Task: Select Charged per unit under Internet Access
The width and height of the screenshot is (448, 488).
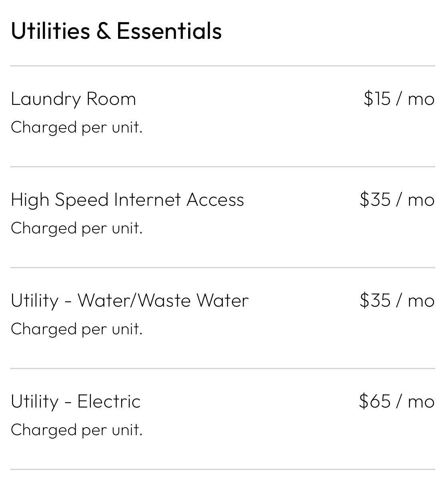Action: coord(76,228)
